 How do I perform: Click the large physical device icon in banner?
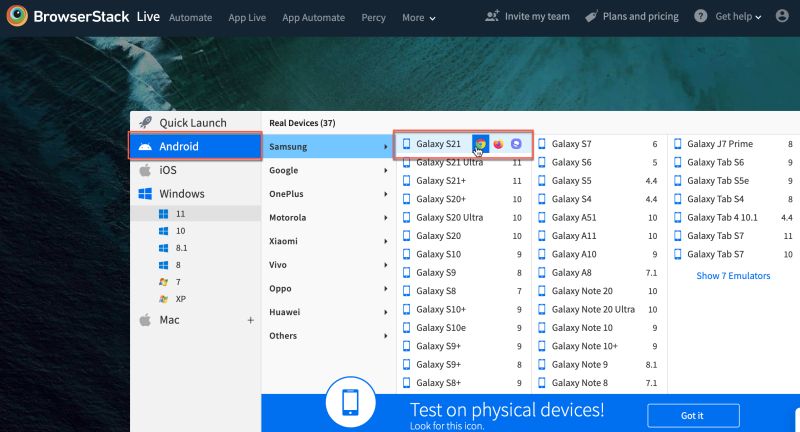[351, 402]
